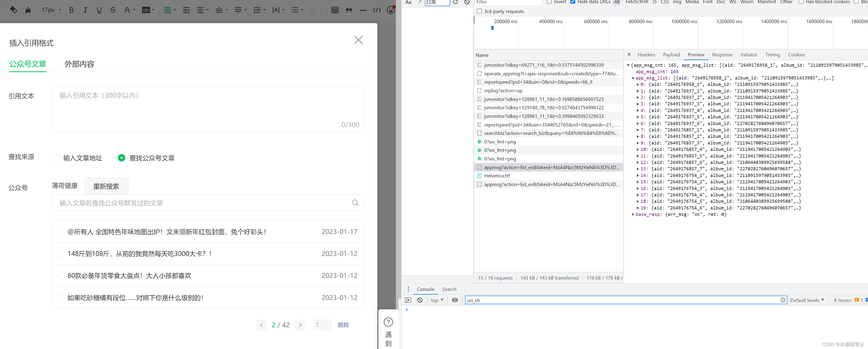Toggle the Hide data URLs checkbox
The width and height of the screenshot is (868, 349).
[571, 3]
